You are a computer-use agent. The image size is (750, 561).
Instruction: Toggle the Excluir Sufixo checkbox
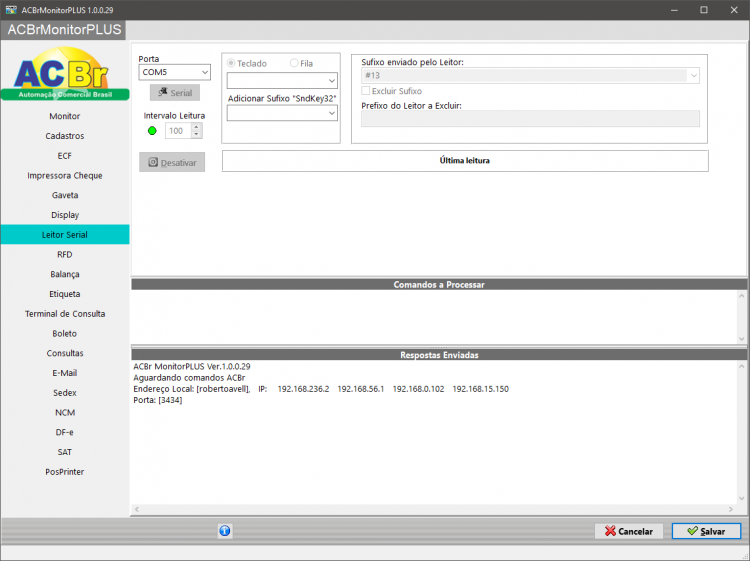(365, 91)
